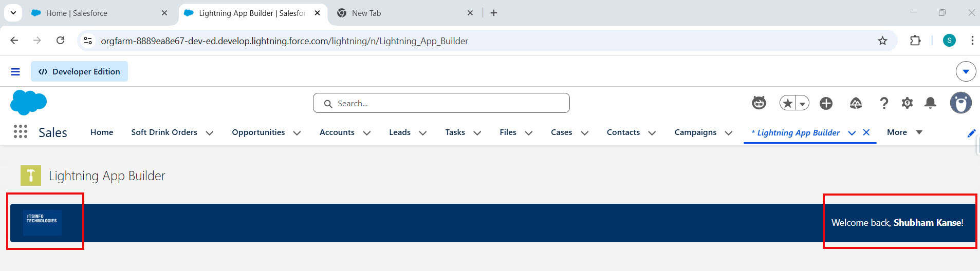Open the Astro mascot guidance icon

(759, 103)
